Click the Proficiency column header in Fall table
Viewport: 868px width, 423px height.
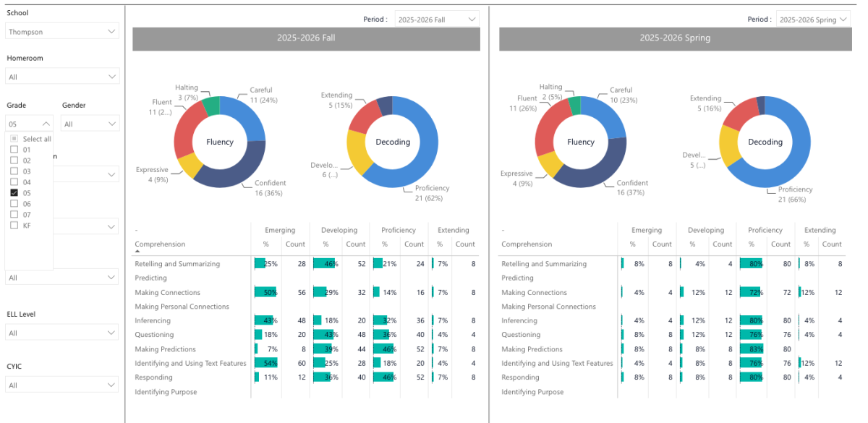tap(399, 230)
